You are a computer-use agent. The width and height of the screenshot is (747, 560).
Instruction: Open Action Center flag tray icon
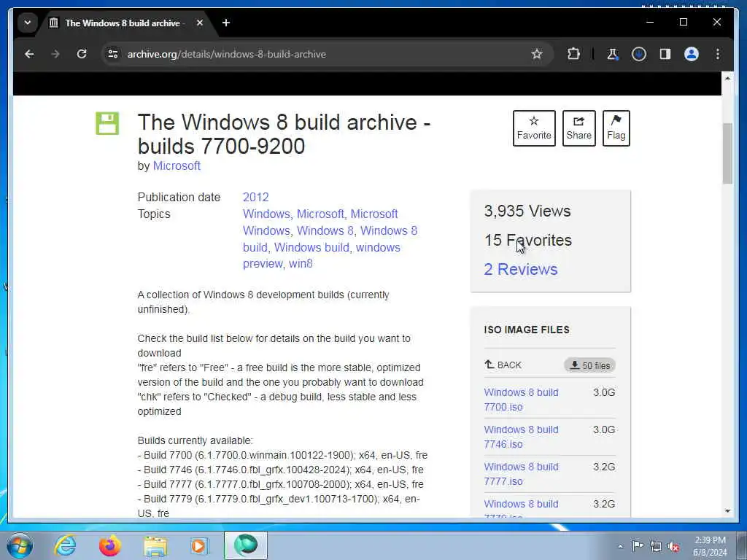[x=638, y=546]
